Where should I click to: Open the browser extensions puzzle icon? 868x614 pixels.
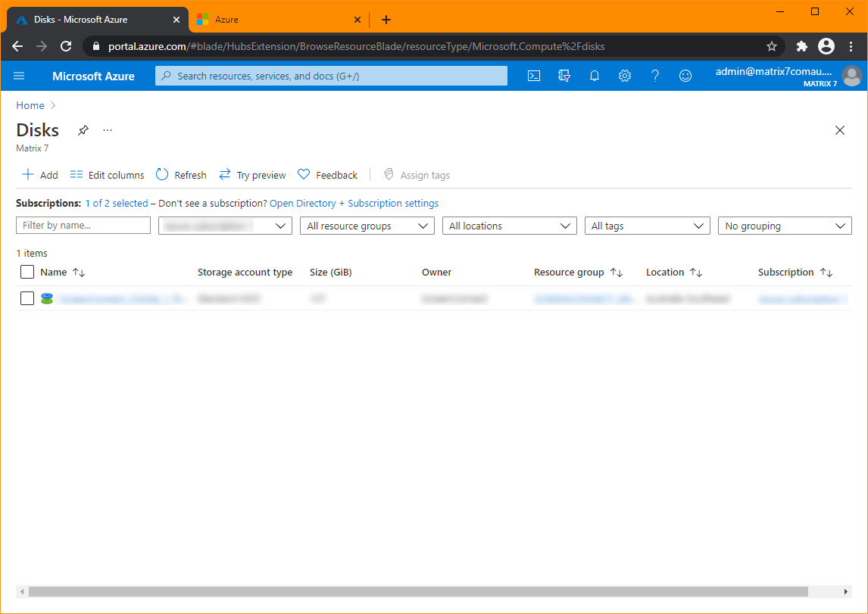point(801,46)
